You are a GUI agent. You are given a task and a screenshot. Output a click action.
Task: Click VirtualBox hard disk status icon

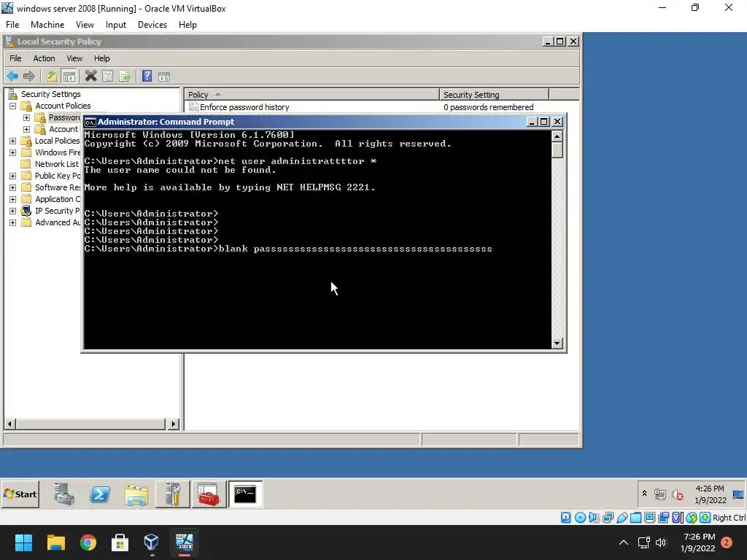pos(565,518)
